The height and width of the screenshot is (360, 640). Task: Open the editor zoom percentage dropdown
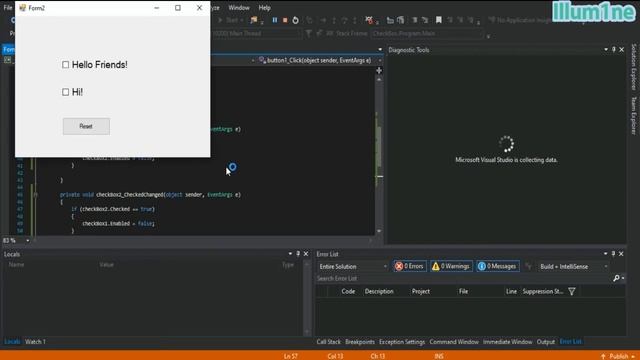tap(28, 240)
